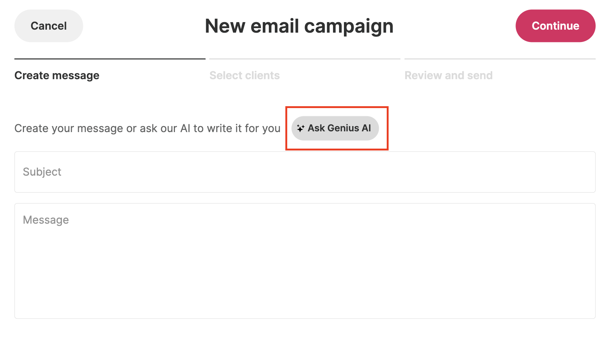Screen dimensions: 612x364
Task: Switch to the Select clients step
Action: click(244, 75)
